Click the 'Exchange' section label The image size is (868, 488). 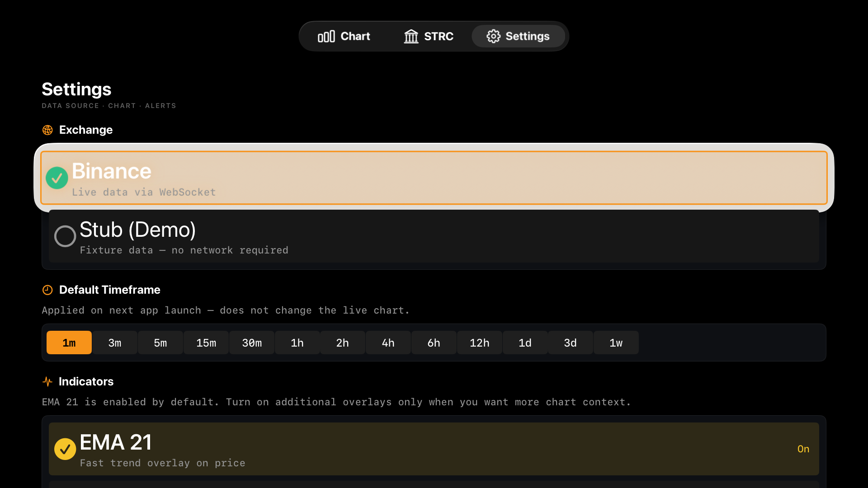86,130
